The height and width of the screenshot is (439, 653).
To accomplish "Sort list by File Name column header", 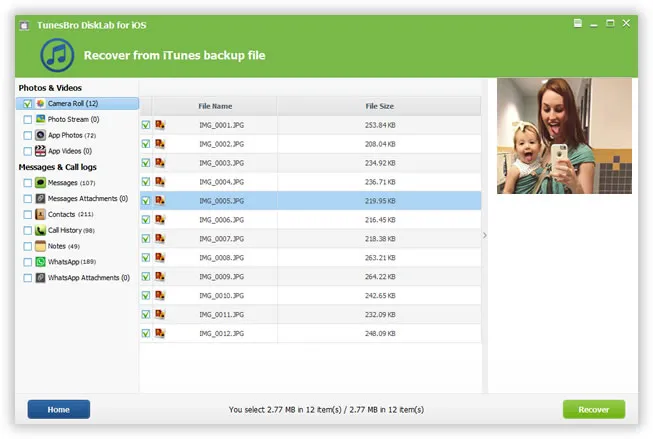I will (214, 106).
